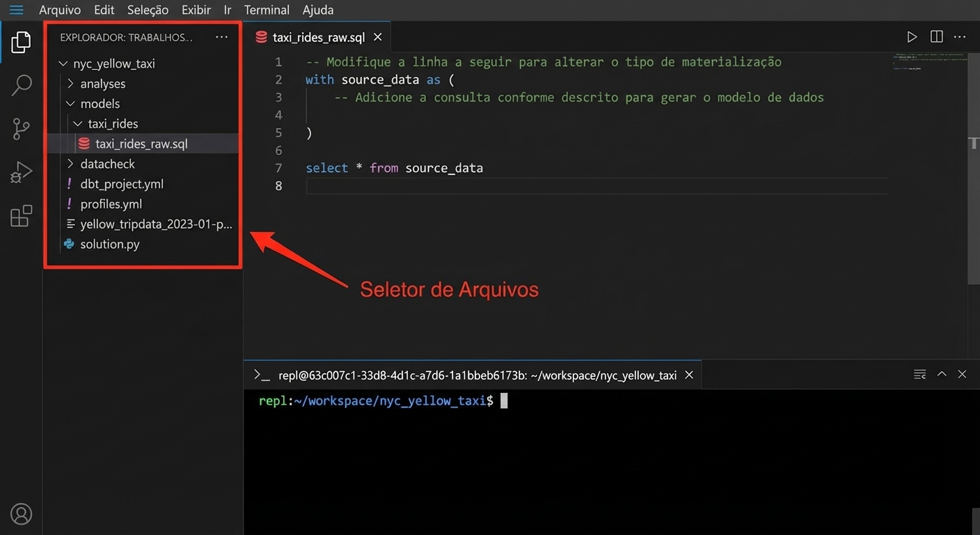Click exclamation icon beside profiles.yml
This screenshot has width=980, height=535.
[x=70, y=204]
